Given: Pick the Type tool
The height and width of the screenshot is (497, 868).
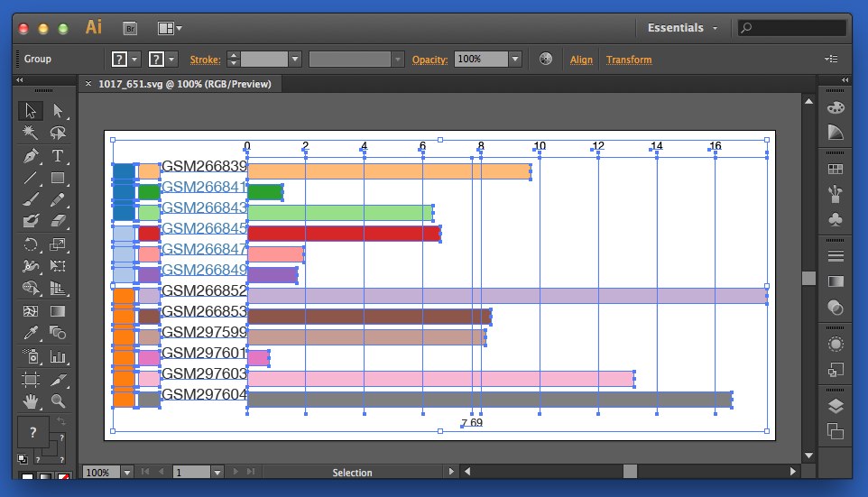Looking at the screenshot, I should (58, 155).
